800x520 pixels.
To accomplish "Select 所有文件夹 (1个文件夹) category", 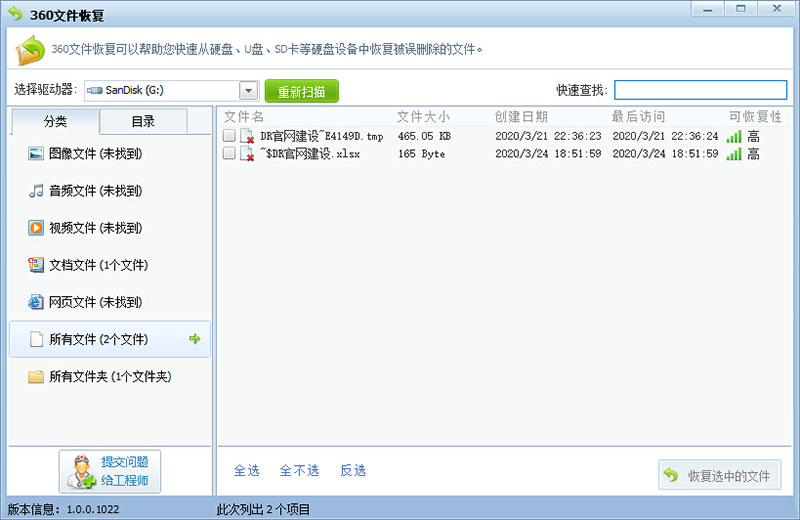I will point(110,377).
